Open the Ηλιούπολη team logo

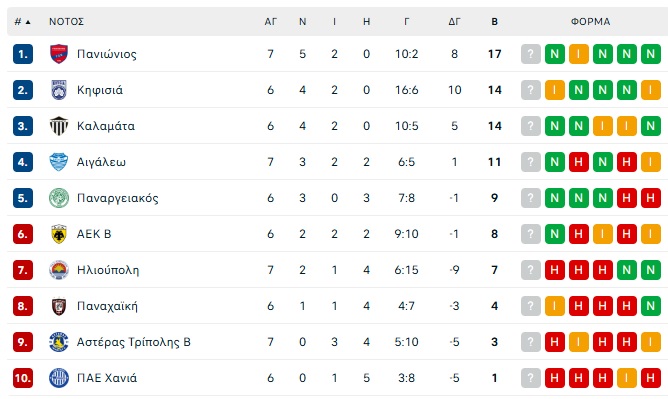tap(59, 270)
